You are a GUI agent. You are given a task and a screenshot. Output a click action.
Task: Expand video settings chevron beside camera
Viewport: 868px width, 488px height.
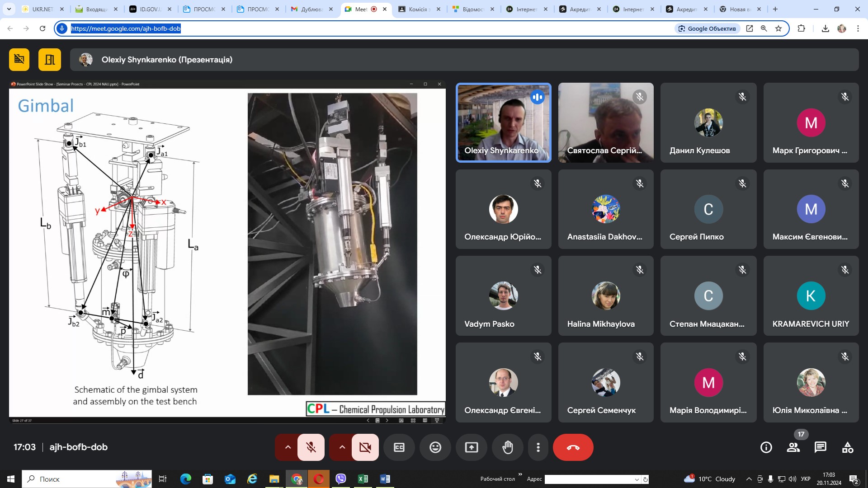point(342,447)
